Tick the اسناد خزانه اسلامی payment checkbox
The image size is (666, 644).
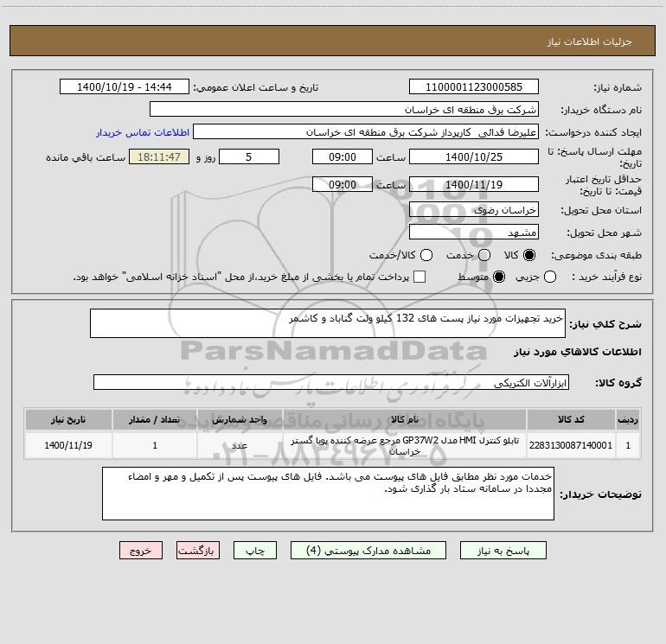(x=419, y=277)
